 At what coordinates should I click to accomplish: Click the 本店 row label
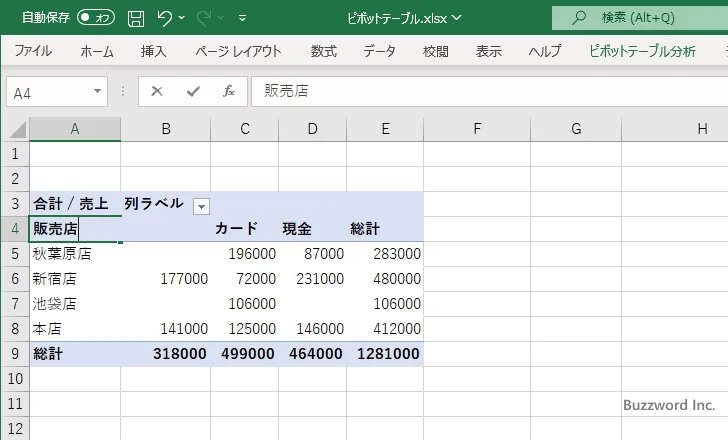(75, 329)
